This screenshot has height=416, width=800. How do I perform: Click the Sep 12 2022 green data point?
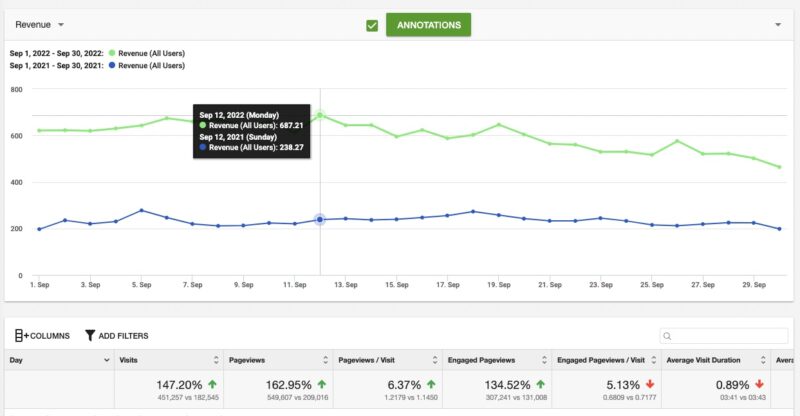coord(320,115)
